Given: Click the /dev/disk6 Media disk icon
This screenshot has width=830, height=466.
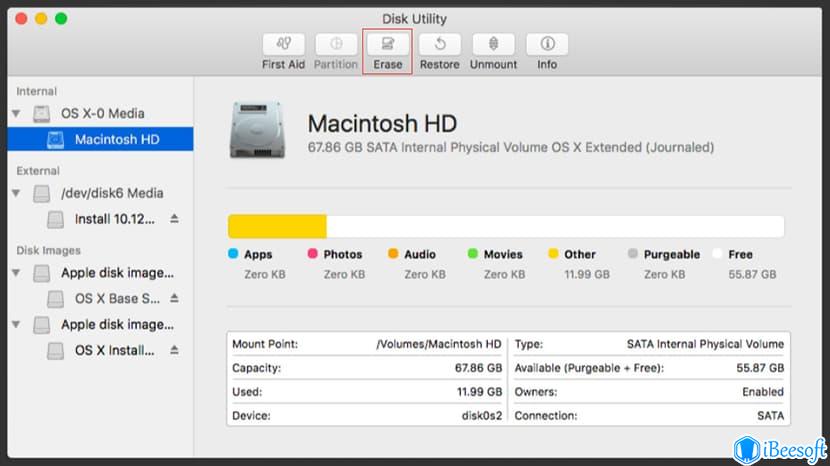Looking at the screenshot, I should click(x=42, y=193).
